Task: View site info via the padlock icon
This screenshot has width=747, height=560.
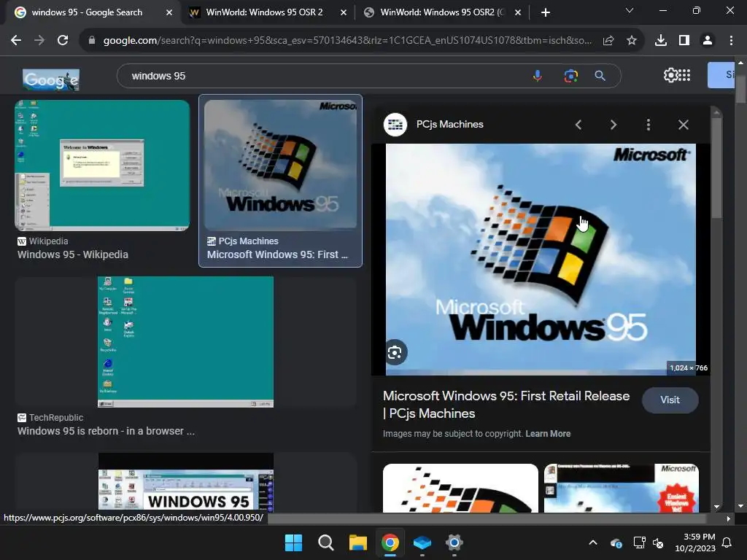Action: [x=92, y=41]
